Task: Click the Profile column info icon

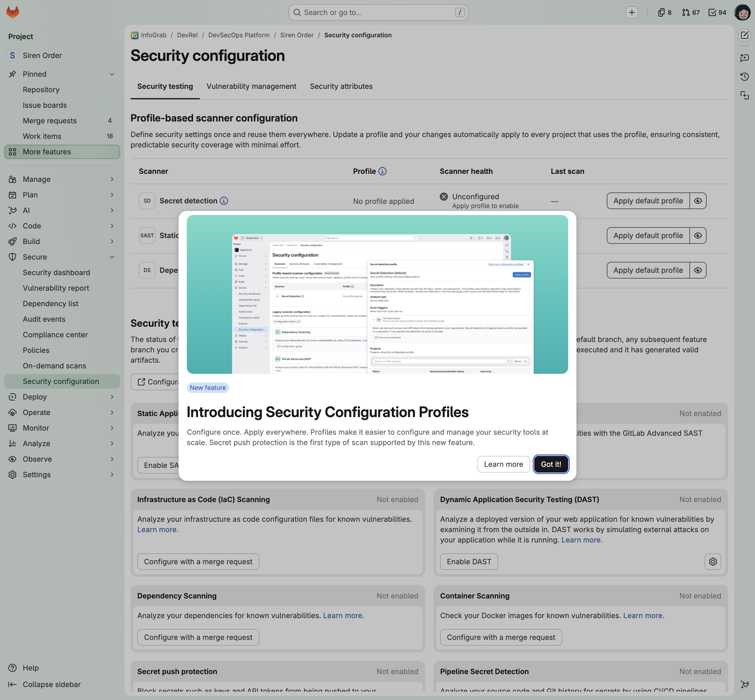Action: coord(383,171)
